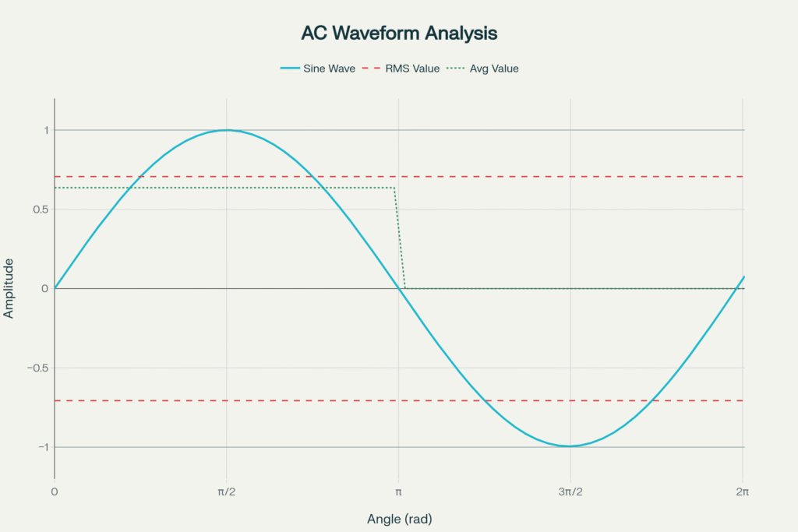
Task: Click the sine wave trough at 3π/2
Action: [x=570, y=446]
